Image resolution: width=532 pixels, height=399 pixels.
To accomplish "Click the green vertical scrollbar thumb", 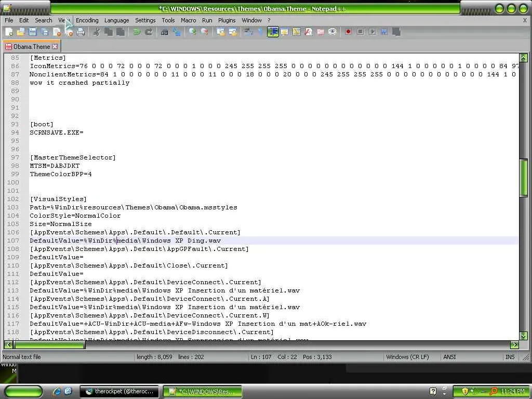I will (x=524, y=178).
